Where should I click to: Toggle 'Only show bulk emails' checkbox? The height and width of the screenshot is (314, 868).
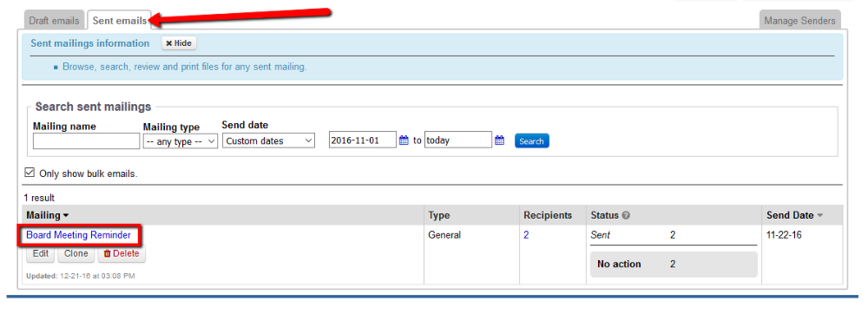pos(30,173)
